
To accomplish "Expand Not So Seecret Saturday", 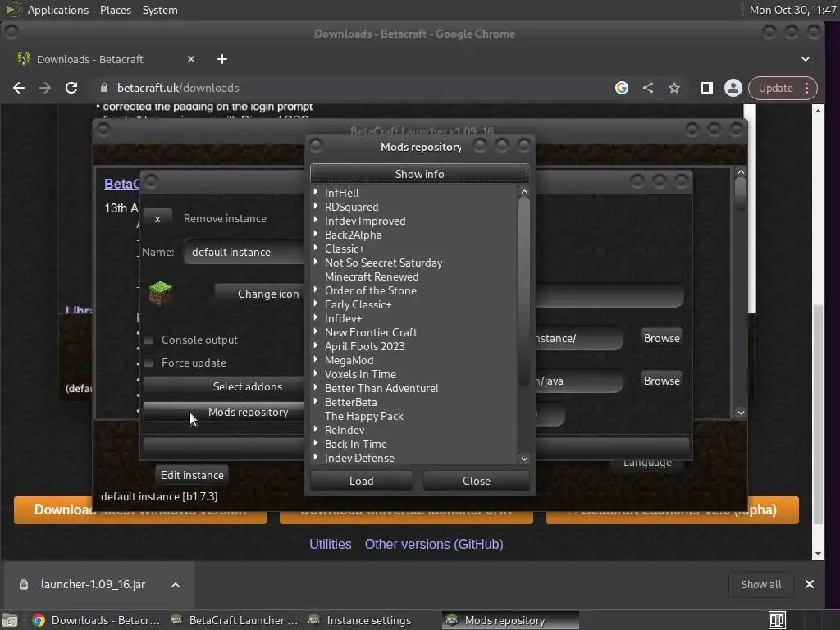I will pos(316,262).
